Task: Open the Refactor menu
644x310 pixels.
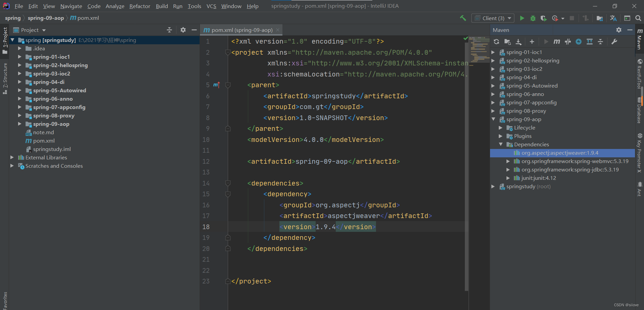Action: (x=140, y=6)
